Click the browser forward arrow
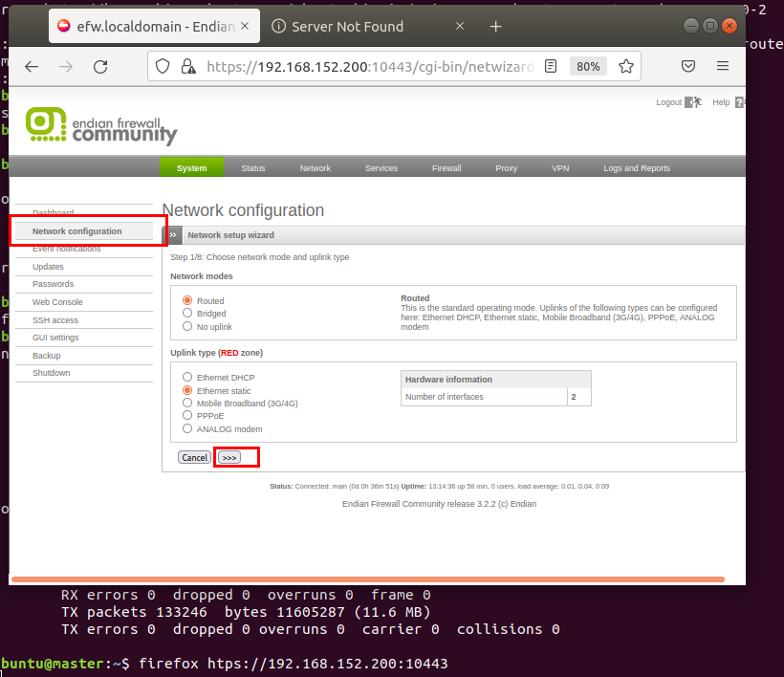The height and width of the screenshot is (677, 784). (66, 67)
